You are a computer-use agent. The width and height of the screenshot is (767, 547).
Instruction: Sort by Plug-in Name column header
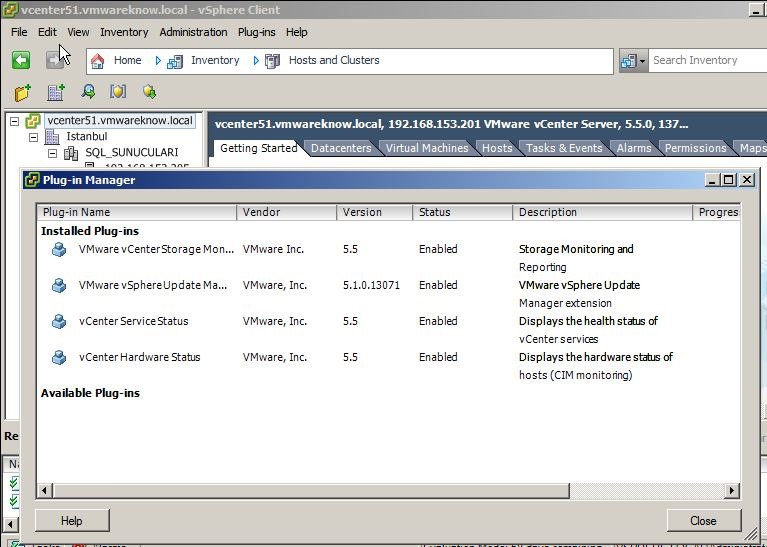pos(136,212)
